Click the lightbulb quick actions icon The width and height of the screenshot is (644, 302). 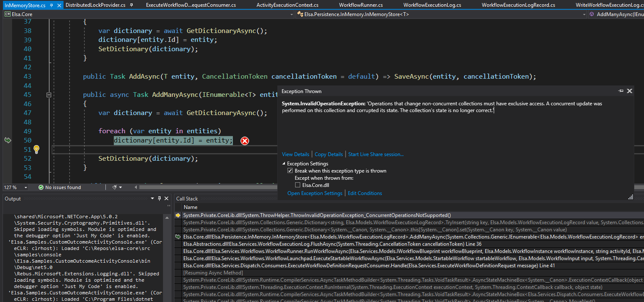pos(36,149)
